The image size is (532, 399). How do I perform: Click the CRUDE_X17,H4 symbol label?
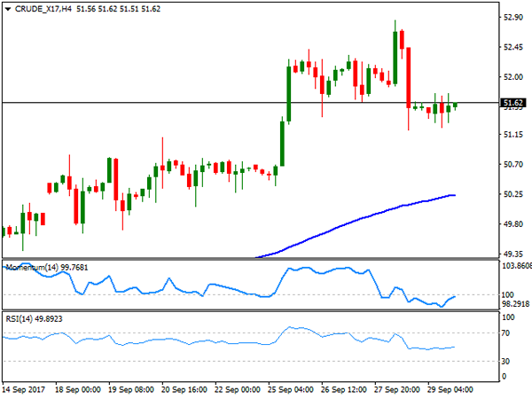click(x=43, y=9)
